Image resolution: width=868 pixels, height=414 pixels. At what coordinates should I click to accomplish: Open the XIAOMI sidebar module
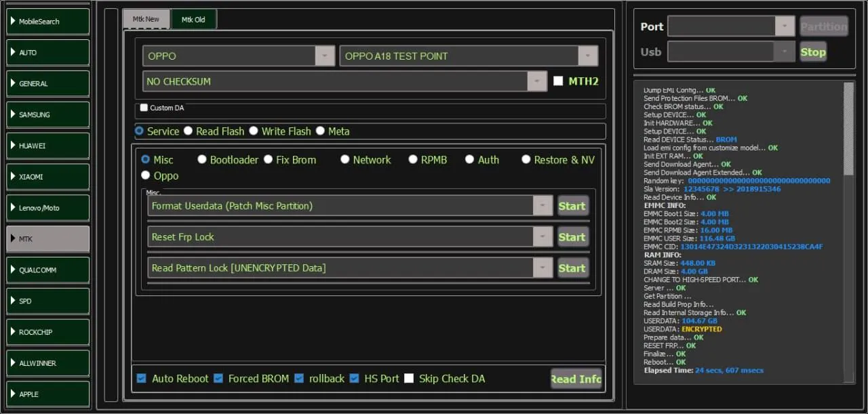click(48, 177)
